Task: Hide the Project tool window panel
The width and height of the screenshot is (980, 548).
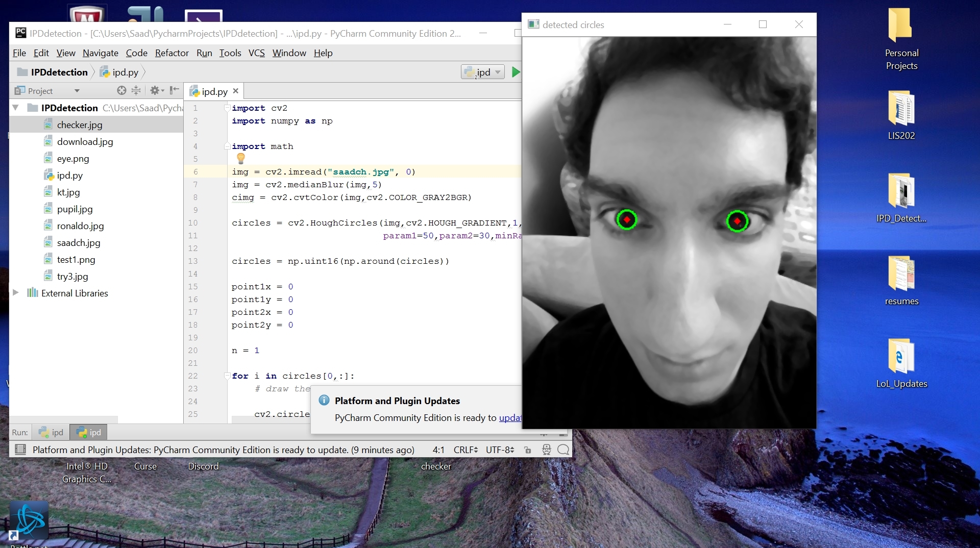Action: [x=175, y=91]
